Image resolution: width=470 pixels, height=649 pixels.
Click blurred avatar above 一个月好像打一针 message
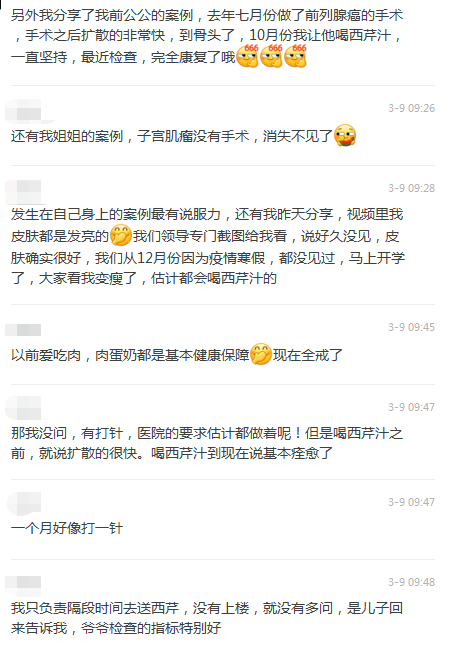[x=24, y=503]
